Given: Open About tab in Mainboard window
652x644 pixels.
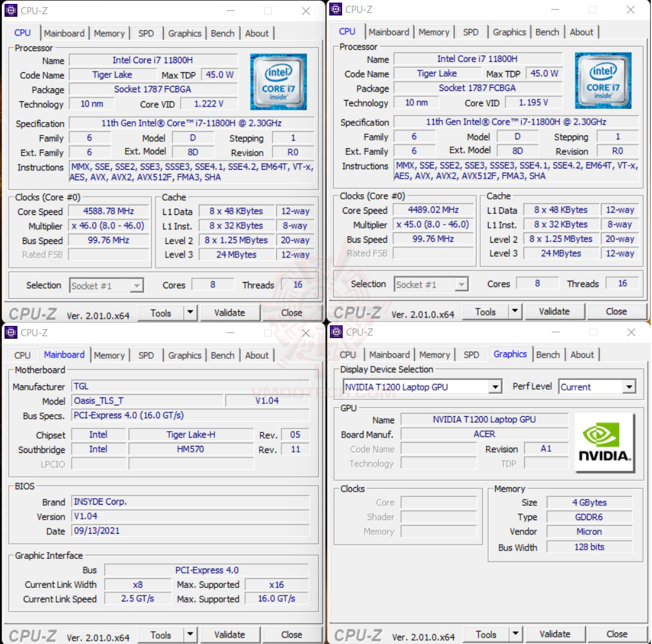Looking at the screenshot, I should pos(256,356).
